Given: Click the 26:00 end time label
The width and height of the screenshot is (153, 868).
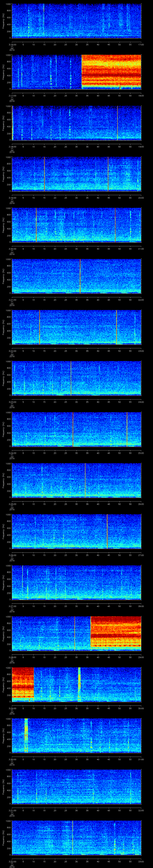Looking at the screenshot, I should coord(141,504).
